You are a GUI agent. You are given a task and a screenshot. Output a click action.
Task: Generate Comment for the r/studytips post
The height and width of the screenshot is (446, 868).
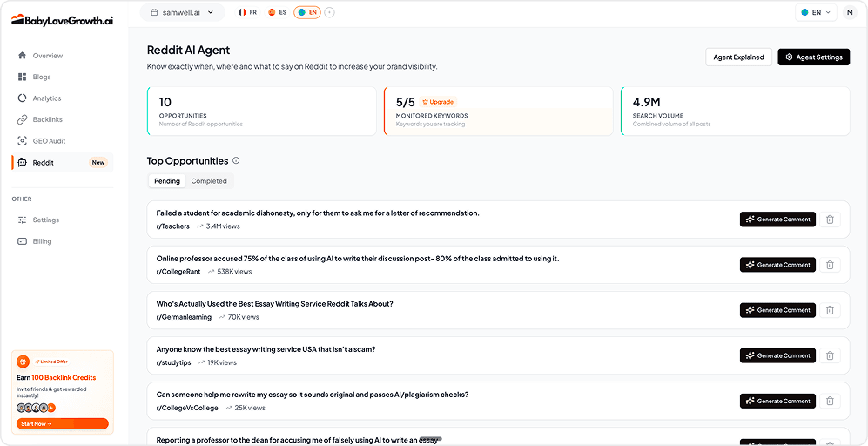click(x=777, y=355)
